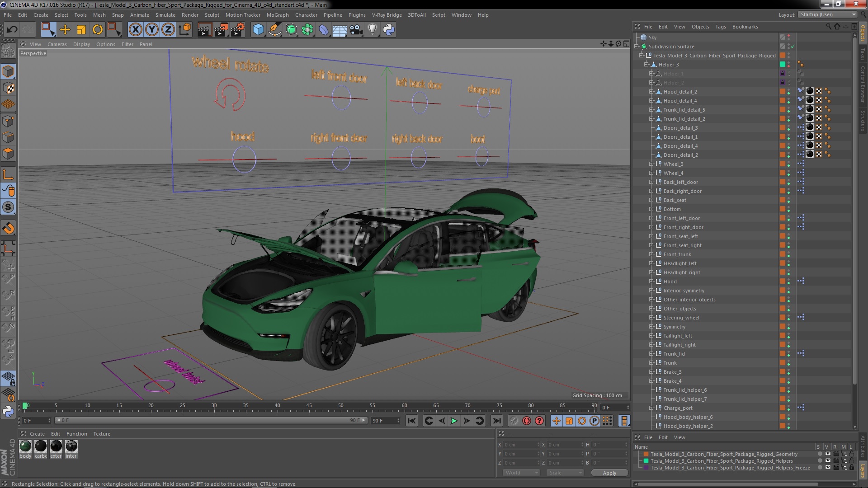The height and width of the screenshot is (488, 868).
Task: Toggle Y axis lock
Action: [x=152, y=30]
